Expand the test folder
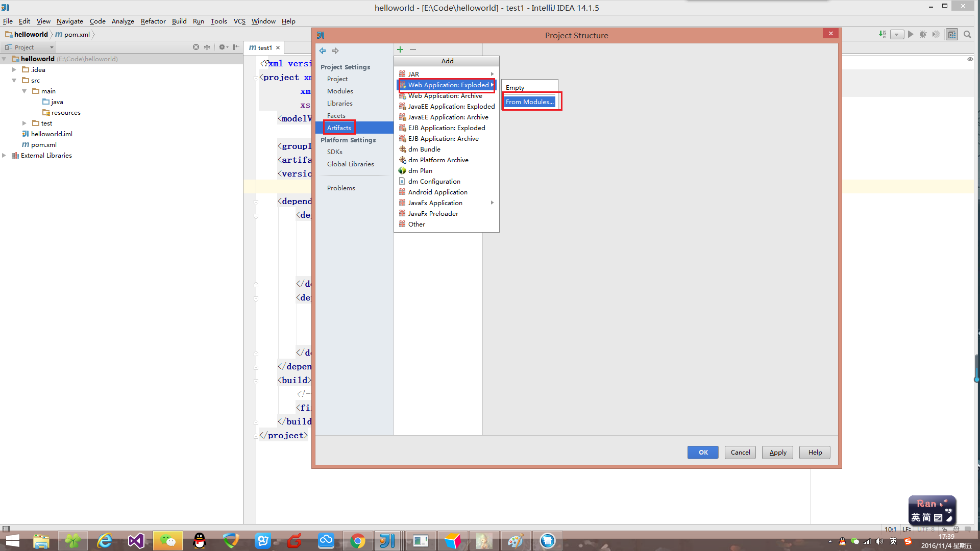The width and height of the screenshot is (980, 551). pyautogui.click(x=24, y=123)
